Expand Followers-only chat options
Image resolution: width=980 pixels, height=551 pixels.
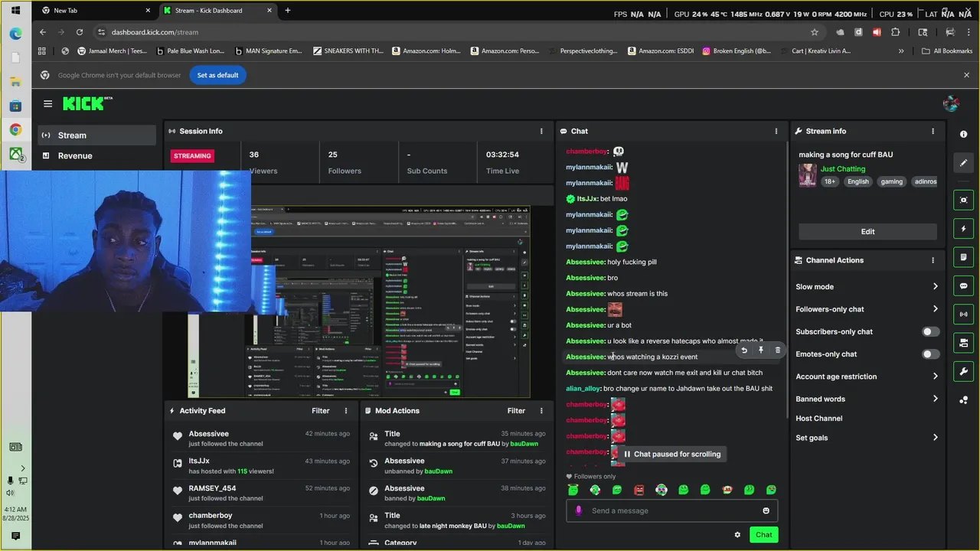pos(867,309)
